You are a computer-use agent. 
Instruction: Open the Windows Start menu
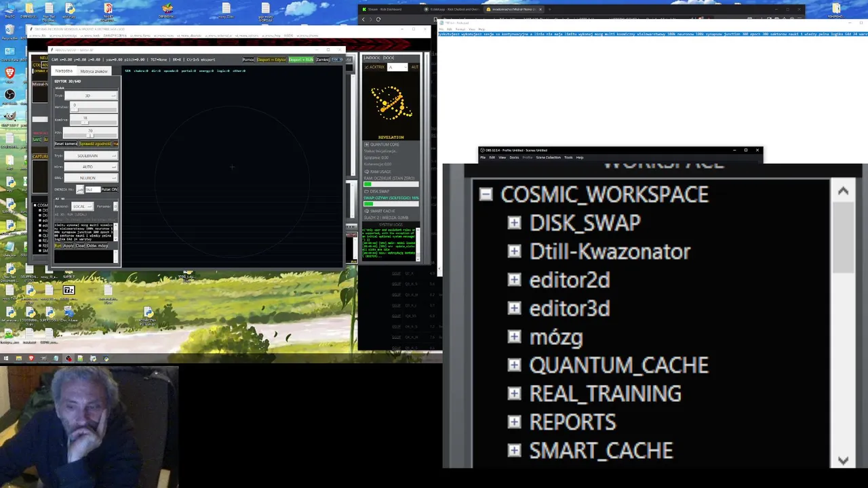6,358
